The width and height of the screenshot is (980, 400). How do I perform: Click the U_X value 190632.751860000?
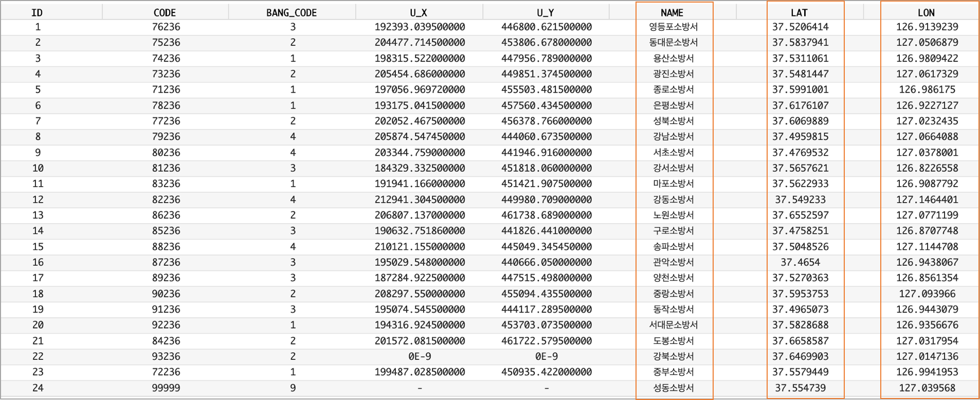pyautogui.click(x=420, y=230)
